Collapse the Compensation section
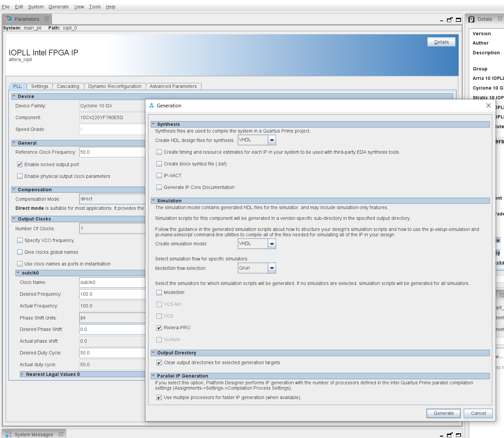Screen dimensions: 504x438 pyautogui.click(x=14, y=190)
